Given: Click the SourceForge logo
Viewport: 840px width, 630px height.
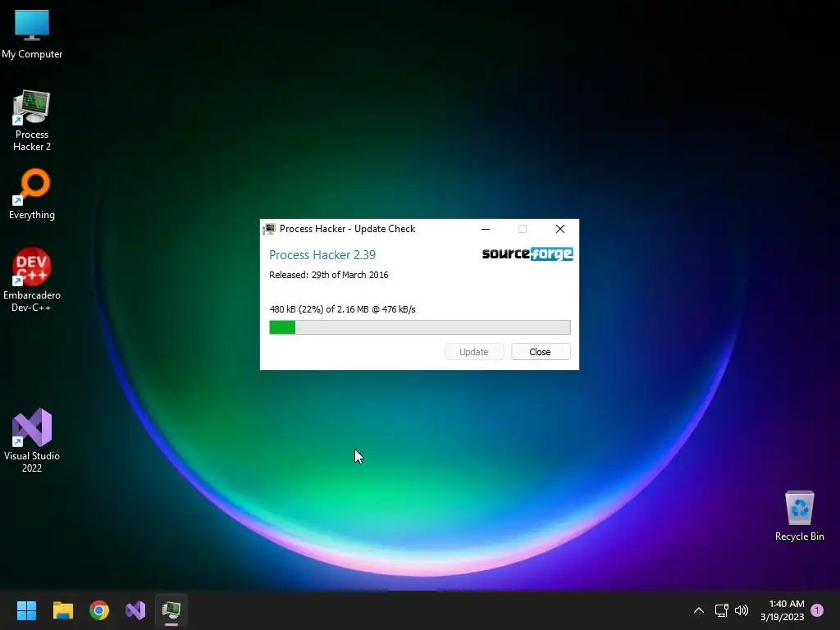Looking at the screenshot, I should 527,254.
